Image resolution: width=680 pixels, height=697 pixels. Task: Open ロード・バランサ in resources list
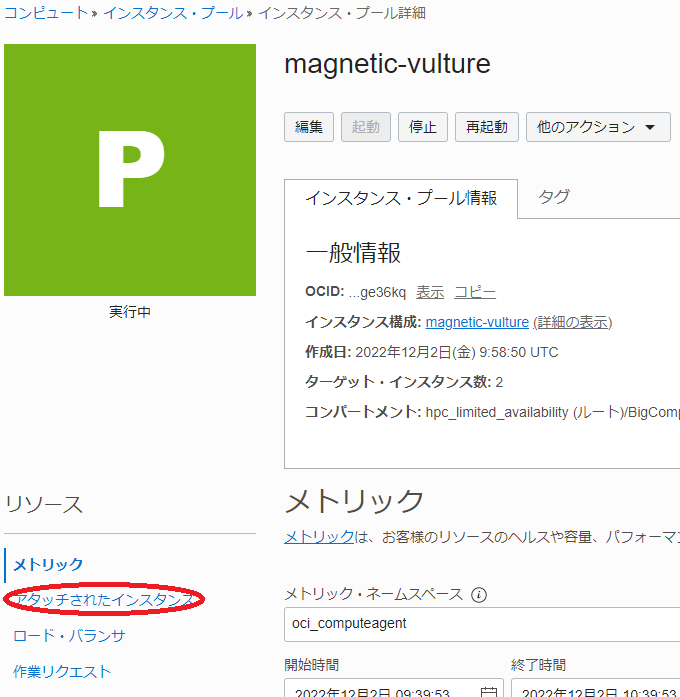pyautogui.click(x=69, y=635)
